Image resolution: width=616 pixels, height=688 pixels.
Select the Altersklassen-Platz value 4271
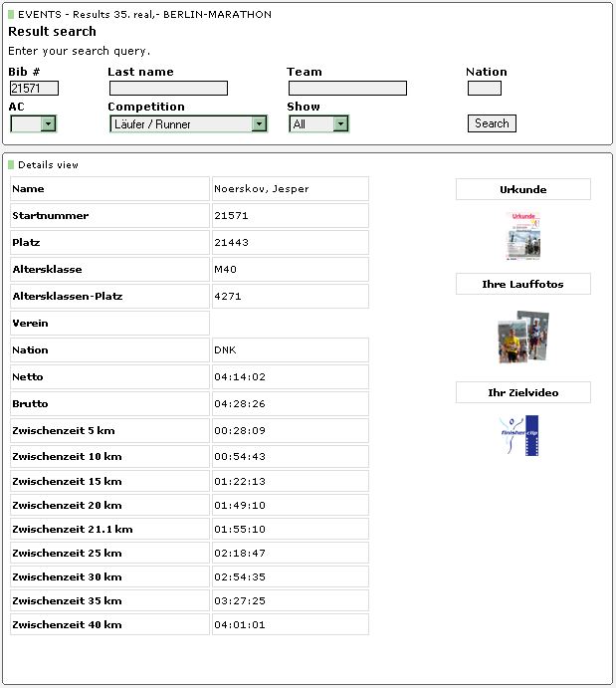228,296
